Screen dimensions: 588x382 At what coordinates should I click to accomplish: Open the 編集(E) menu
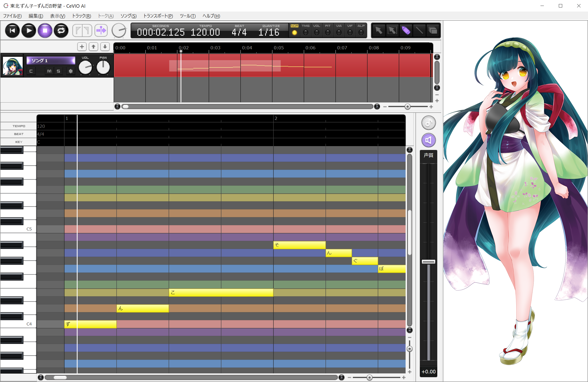36,16
